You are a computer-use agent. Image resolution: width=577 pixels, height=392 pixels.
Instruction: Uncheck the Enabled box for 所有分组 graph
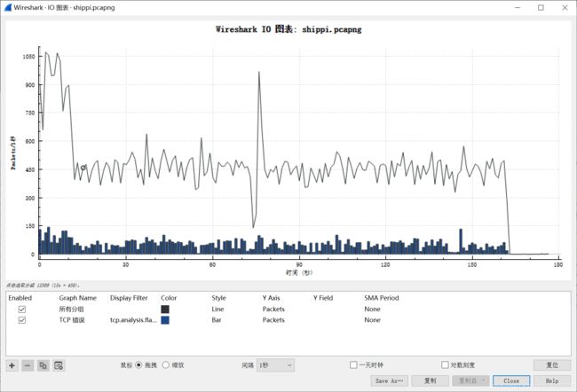coord(22,310)
